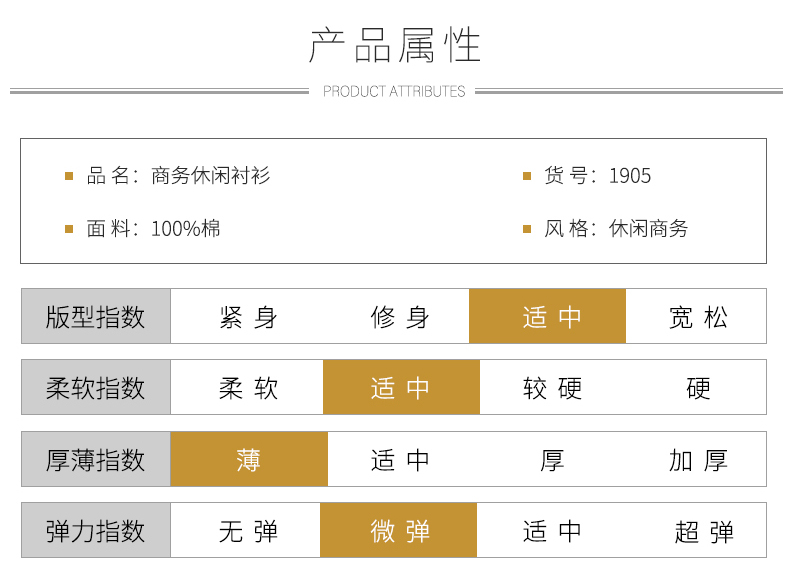Pick 柔软 option in softness row
Image resolution: width=790 pixels, height=585 pixels.
[x=248, y=388]
